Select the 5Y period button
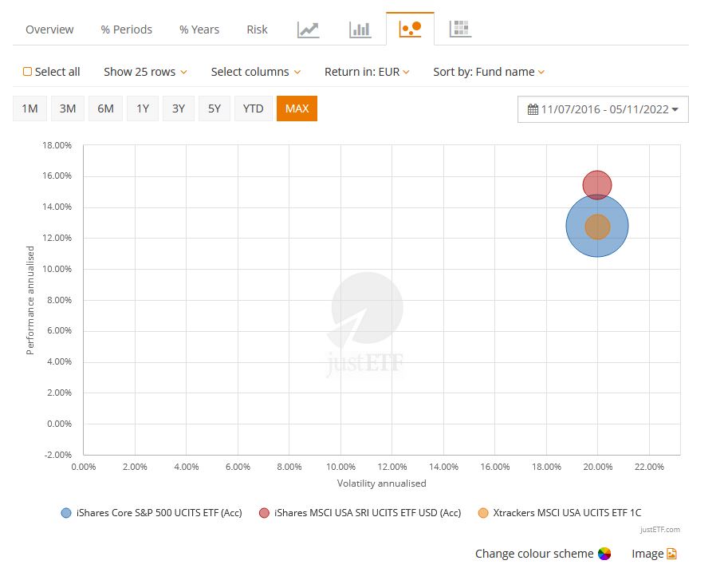Viewport: 728px width, 584px height. (214, 109)
